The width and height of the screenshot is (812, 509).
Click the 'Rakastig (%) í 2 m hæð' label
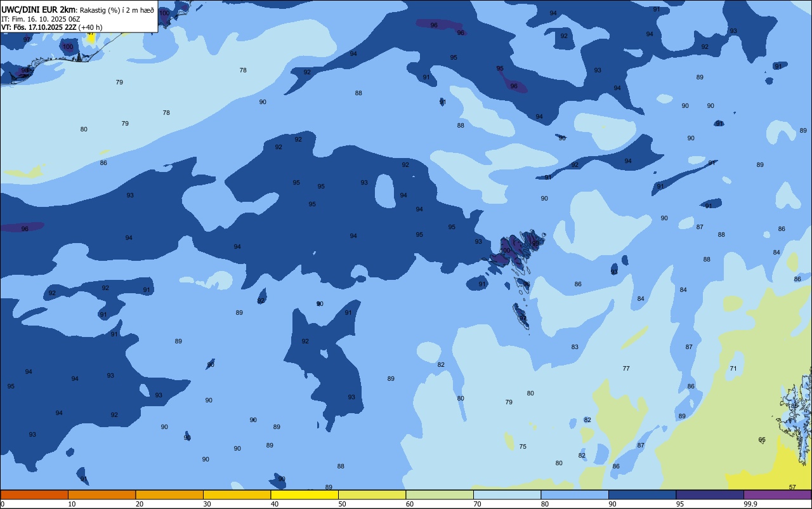117,10
